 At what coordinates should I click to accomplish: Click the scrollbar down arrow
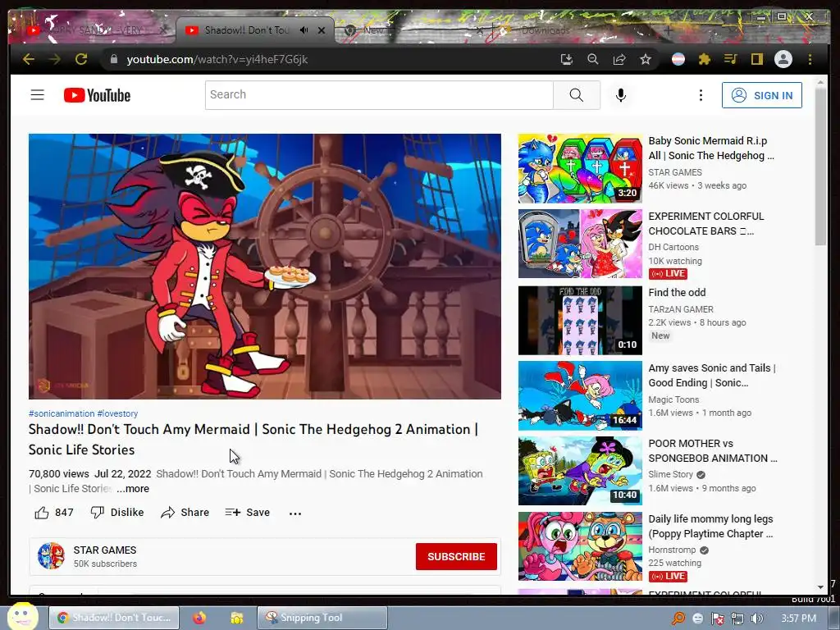coord(820,587)
